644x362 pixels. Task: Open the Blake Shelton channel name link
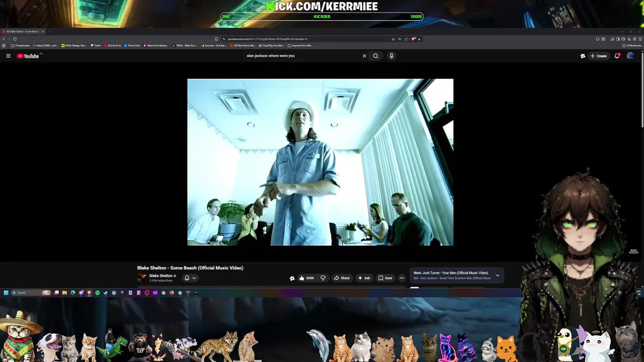[x=161, y=276]
